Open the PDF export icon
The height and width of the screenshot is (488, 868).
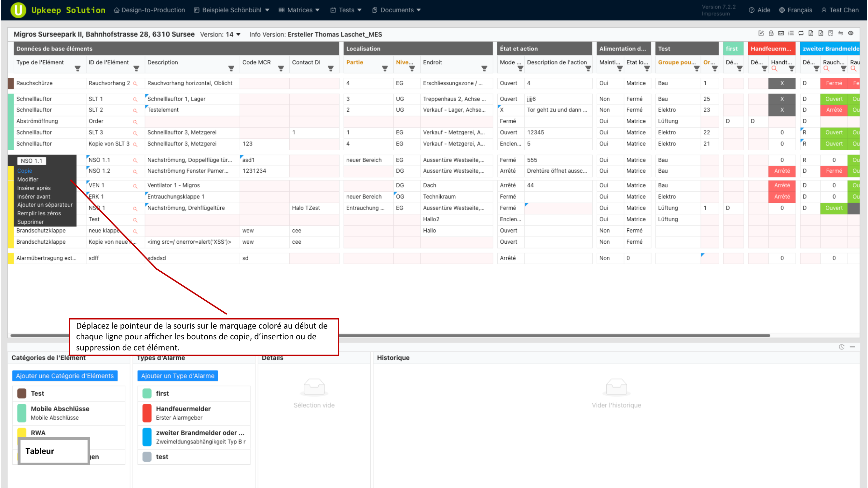811,33
